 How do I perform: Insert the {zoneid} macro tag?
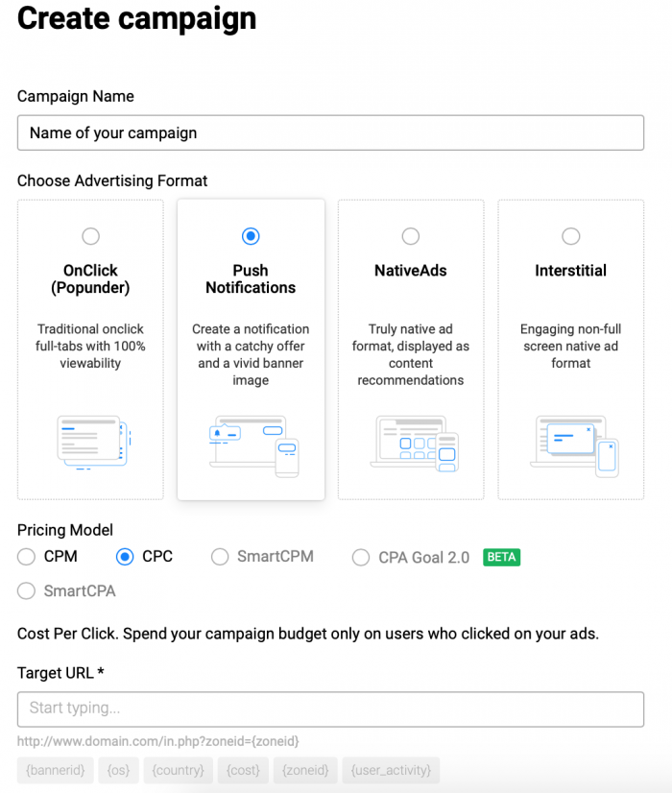(x=305, y=770)
